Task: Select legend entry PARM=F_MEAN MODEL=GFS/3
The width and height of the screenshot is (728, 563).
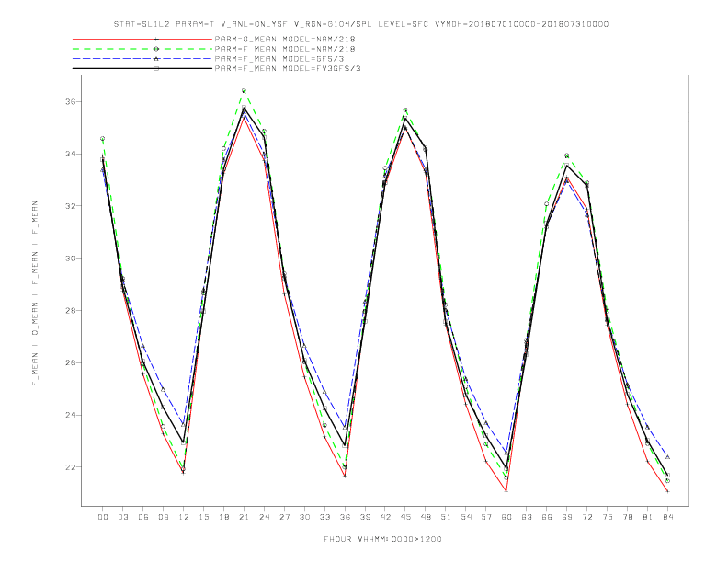Action: [279, 59]
